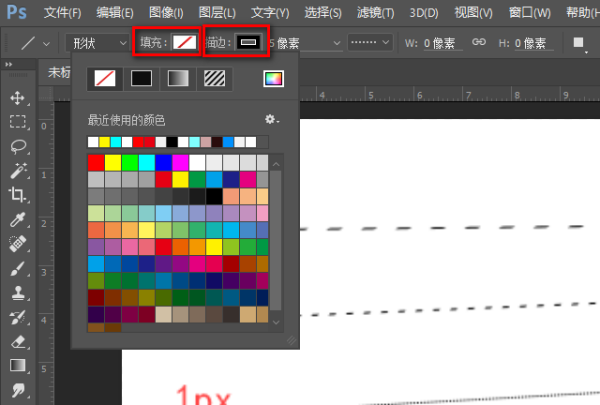Click the 填充 fill swatch button
This screenshot has height=405, width=600.
[x=183, y=43]
